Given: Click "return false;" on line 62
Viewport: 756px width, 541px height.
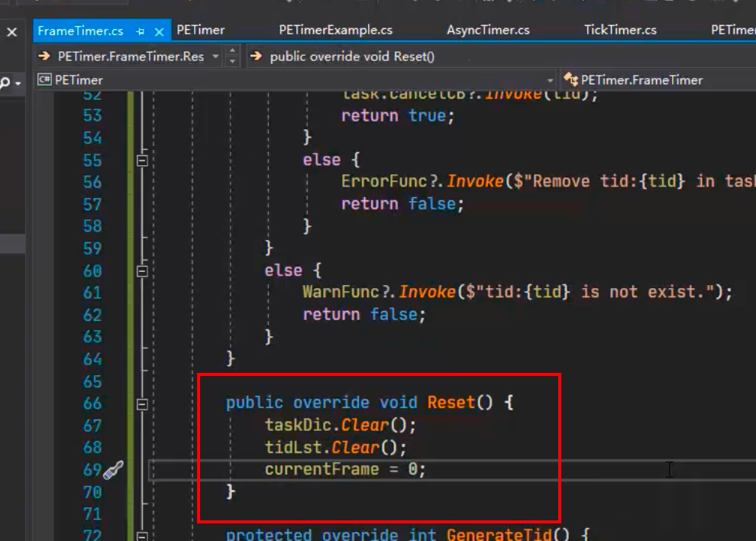Looking at the screenshot, I should point(364,315).
